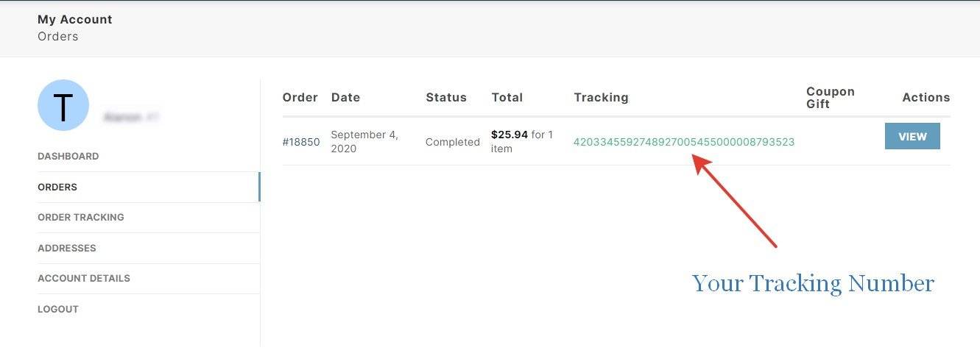980x353 pixels.
Task: Click the Order column header
Action: (x=300, y=97)
